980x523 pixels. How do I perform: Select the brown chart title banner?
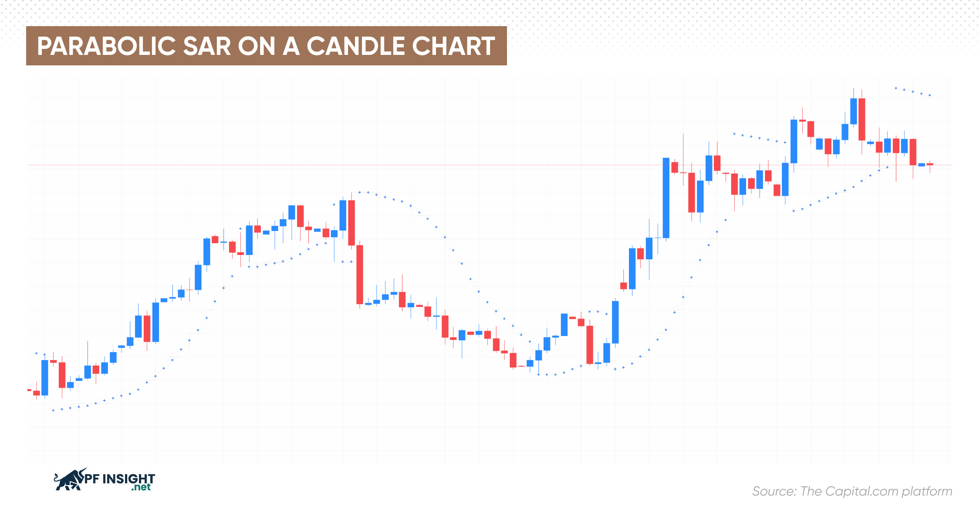click(266, 46)
